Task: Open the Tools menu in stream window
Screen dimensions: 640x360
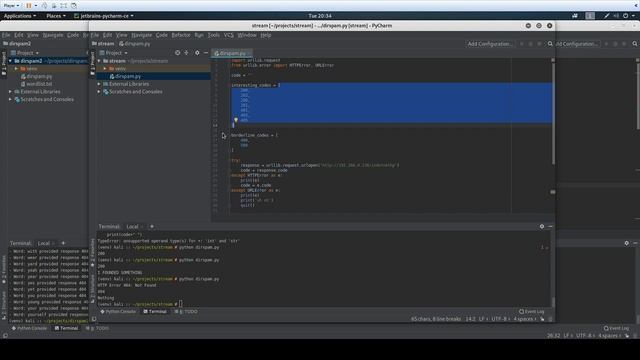Action: pos(213,35)
